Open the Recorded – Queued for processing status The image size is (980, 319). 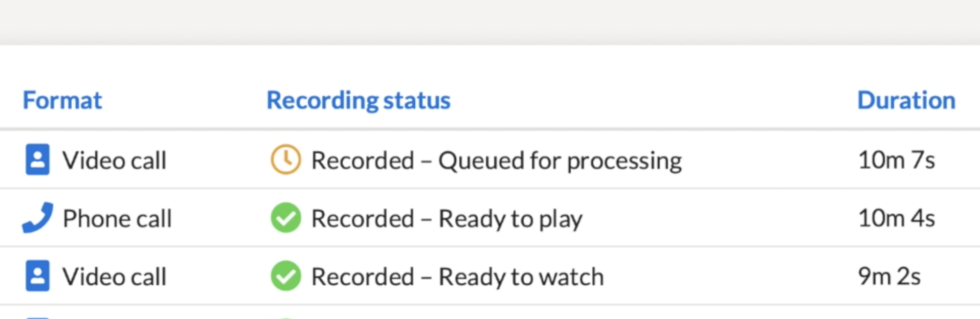[x=497, y=161]
